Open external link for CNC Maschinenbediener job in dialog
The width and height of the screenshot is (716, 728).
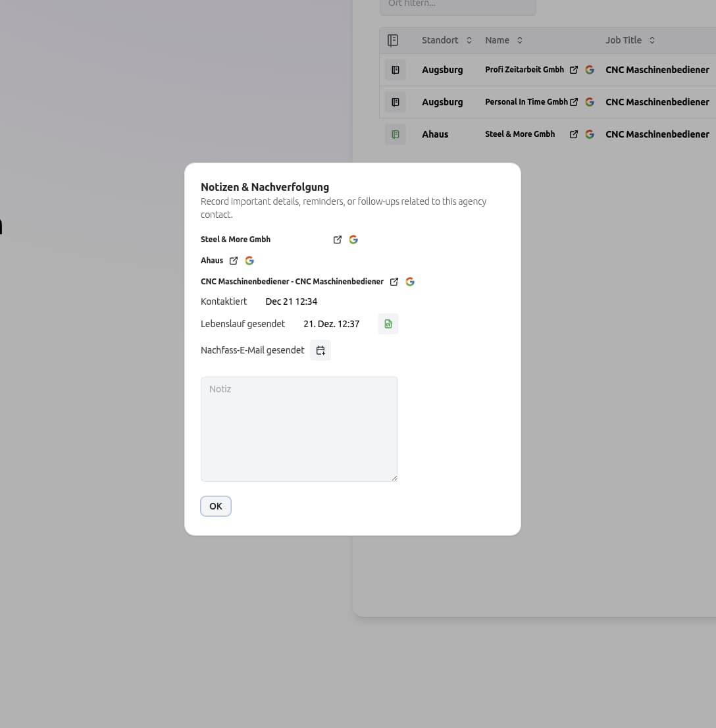tap(394, 282)
